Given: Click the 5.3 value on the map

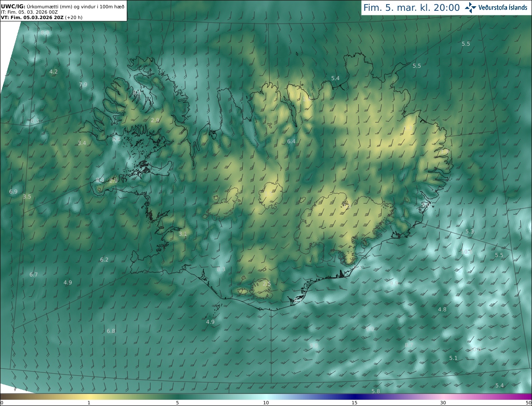Looking at the screenshot, I should pos(470,232).
